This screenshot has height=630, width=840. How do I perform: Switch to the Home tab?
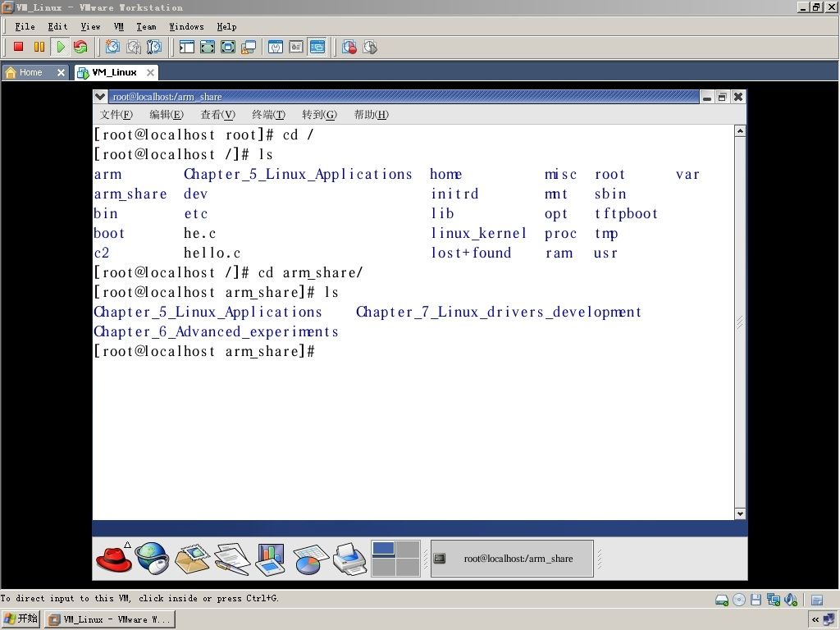pyautogui.click(x=30, y=72)
